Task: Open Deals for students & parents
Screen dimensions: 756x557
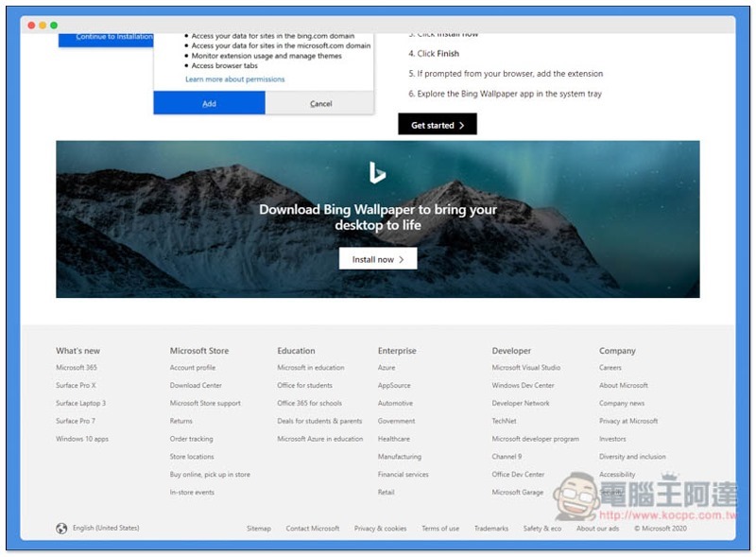Action: 319,421
